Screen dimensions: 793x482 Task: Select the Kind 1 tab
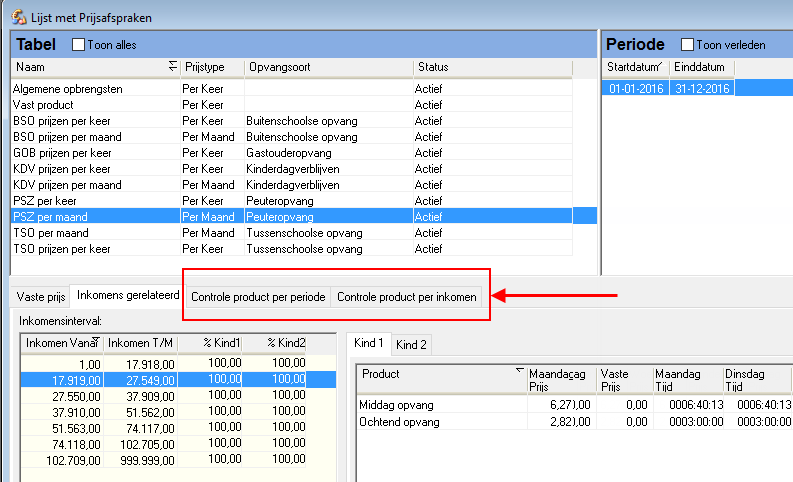coord(369,344)
